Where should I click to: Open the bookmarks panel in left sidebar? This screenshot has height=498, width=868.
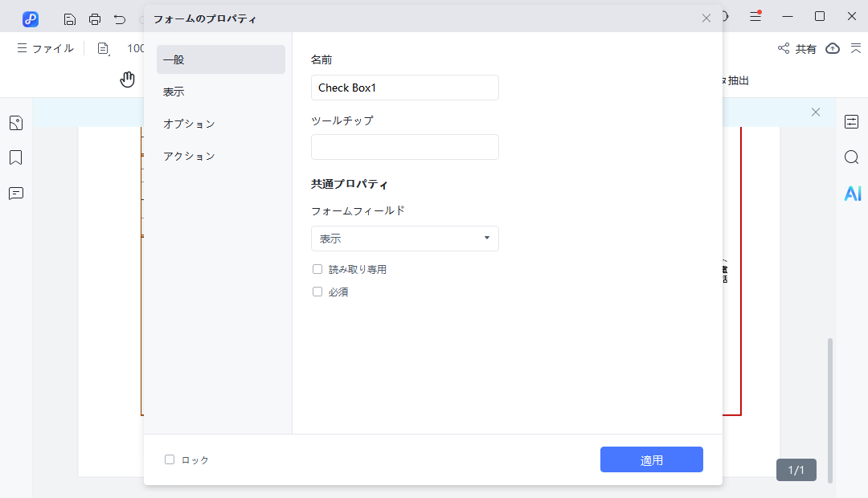click(x=16, y=157)
